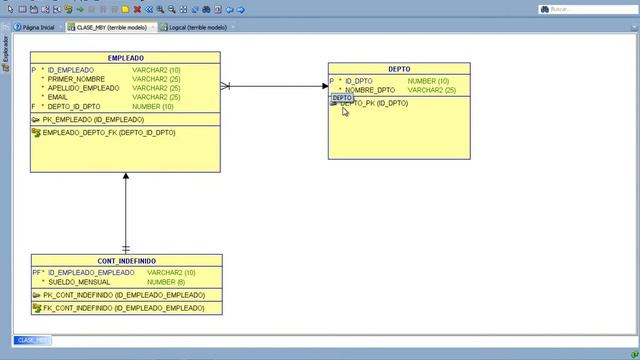Close the CLASE_MBY (terrible modelo) tab
This screenshot has height=360, width=640.
click(x=153, y=27)
